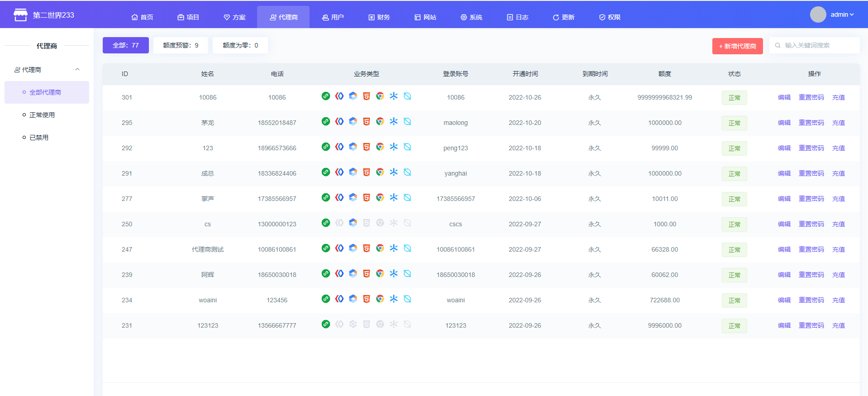Click 充值 for agent ID 239
The image size is (868, 396).
point(839,275)
